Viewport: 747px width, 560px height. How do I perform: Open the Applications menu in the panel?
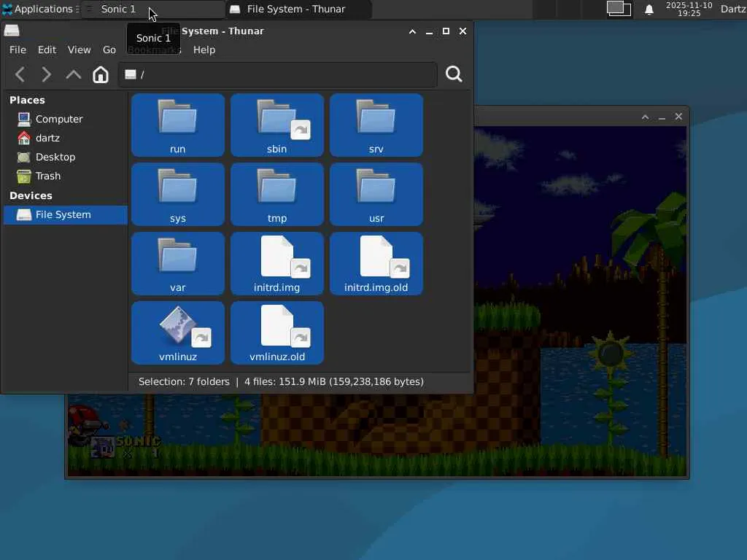tap(40, 9)
